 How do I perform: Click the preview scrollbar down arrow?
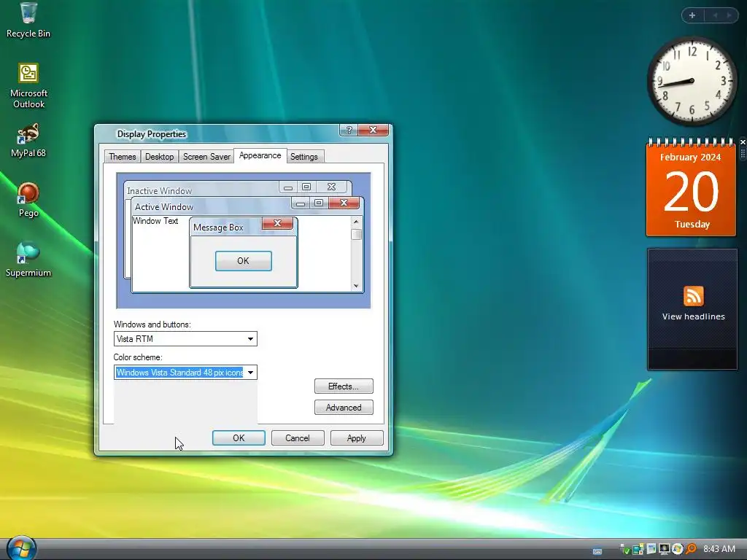coord(356,286)
